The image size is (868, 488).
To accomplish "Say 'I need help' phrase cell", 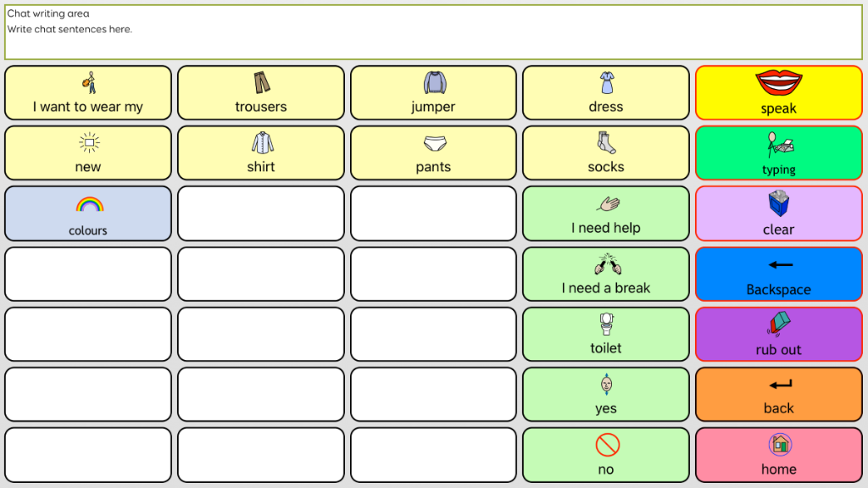I will point(605,213).
